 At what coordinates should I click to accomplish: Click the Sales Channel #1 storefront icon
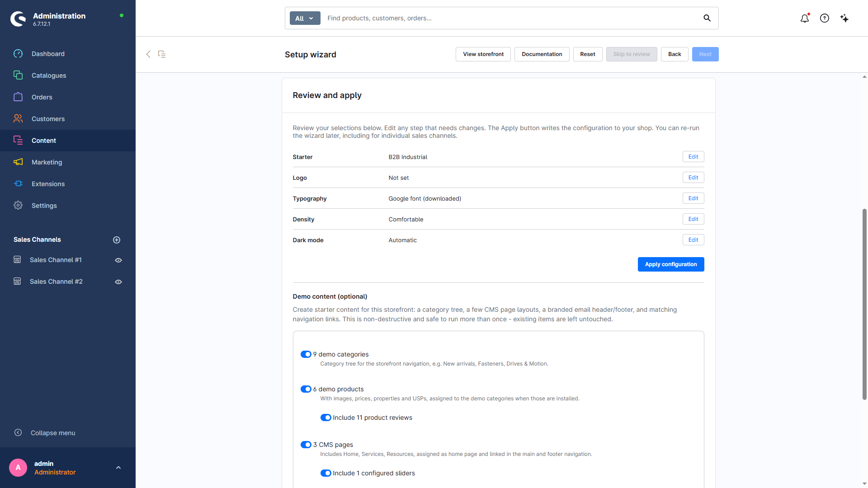click(17, 260)
